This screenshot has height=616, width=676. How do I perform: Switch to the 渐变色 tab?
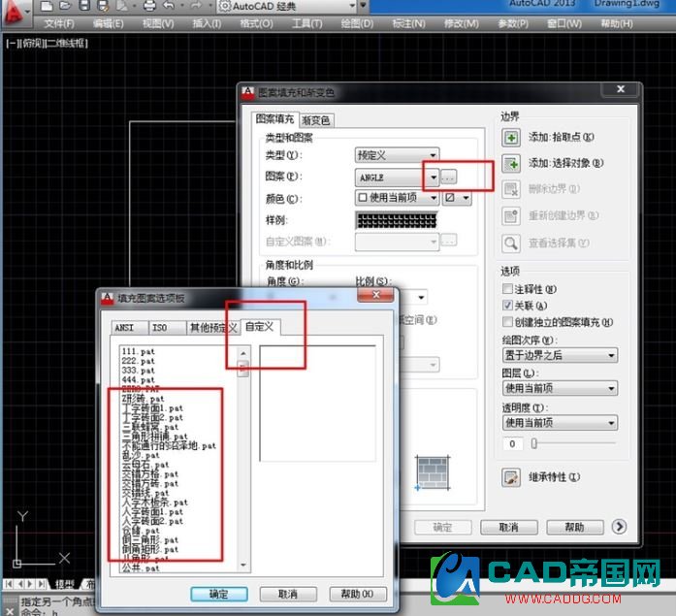click(316, 120)
